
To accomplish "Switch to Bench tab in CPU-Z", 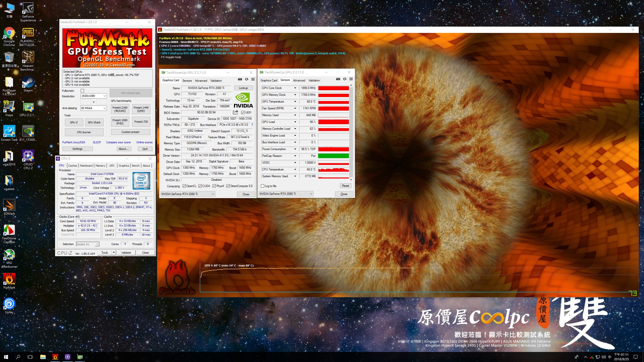I will [136, 166].
